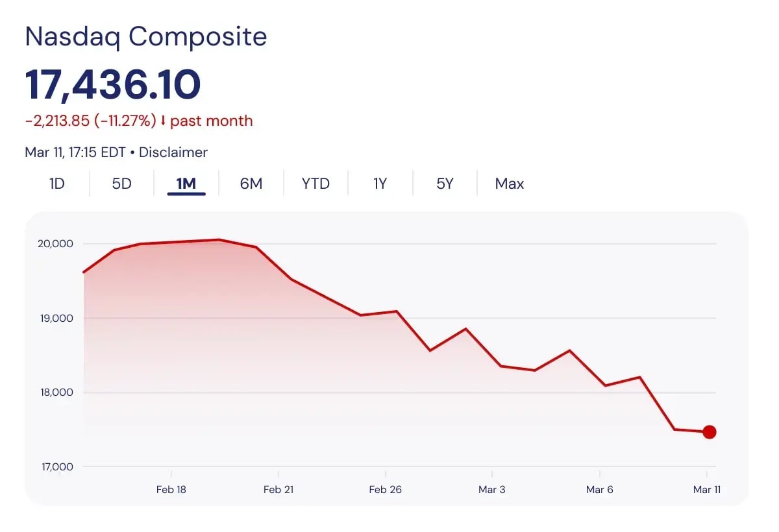Image resolution: width=779 pixels, height=532 pixels.
Task: Select the red endpoint dot on the chart
Action: [x=710, y=431]
